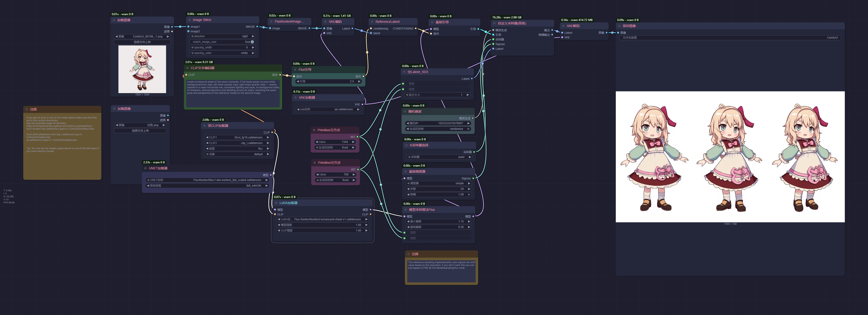
Task: Click the generated turnaround output image preview
Action: pos(730,157)
